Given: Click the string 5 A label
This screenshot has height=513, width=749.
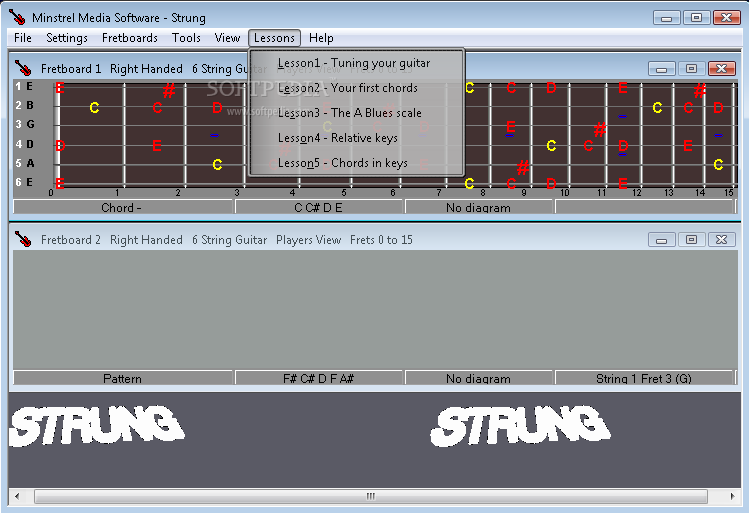Looking at the screenshot, I should click(30, 163).
